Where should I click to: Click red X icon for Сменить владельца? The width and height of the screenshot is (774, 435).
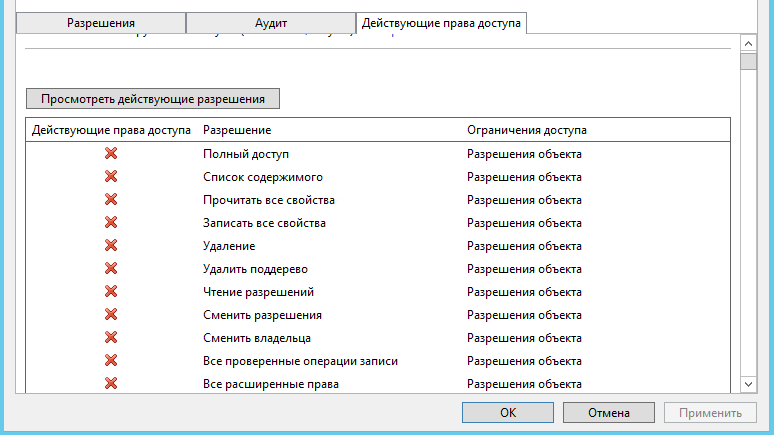(111, 338)
